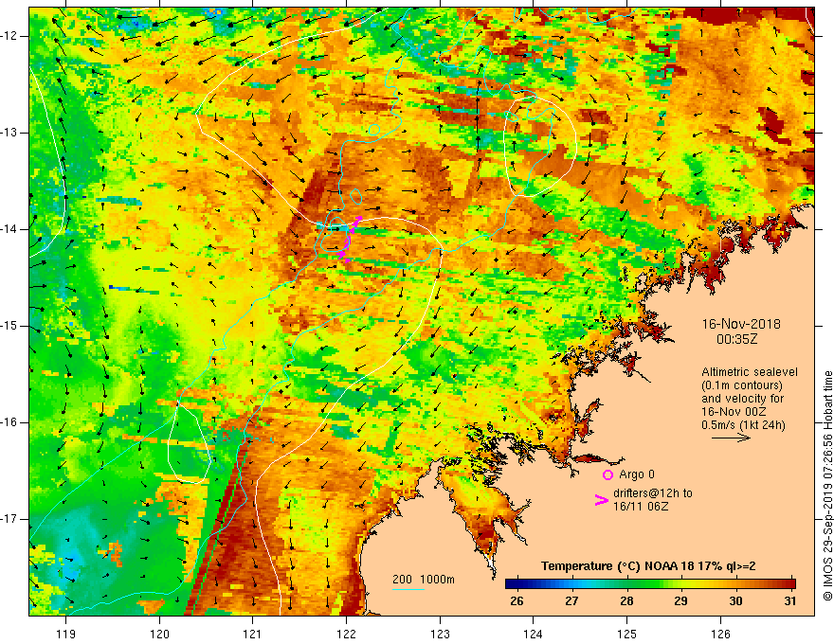Image resolution: width=834 pixels, height=644 pixels.
Task: Click the 'Argo 0' legend label
Action: (637, 474)
